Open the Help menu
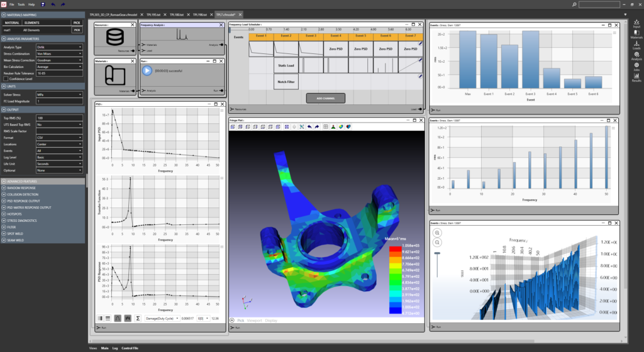Viewport: 644px width, 352px height. click(x=31, y=4)
